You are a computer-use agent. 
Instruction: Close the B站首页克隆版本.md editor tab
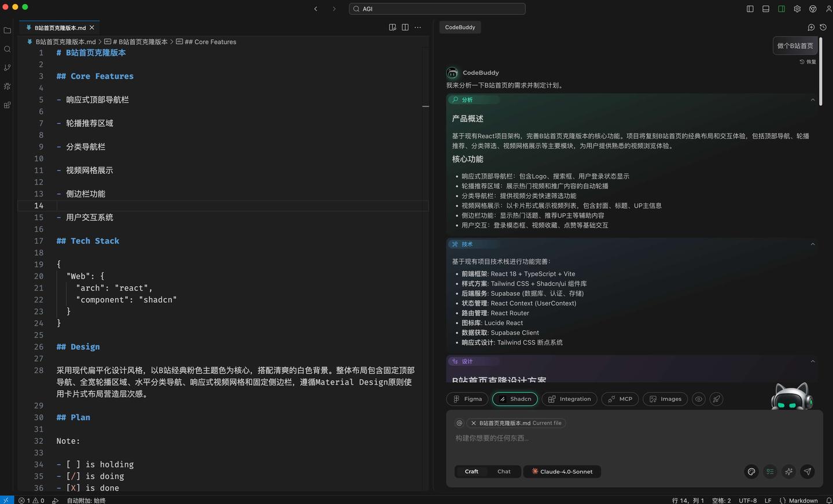pyautogui.click(x=92, y=27)
